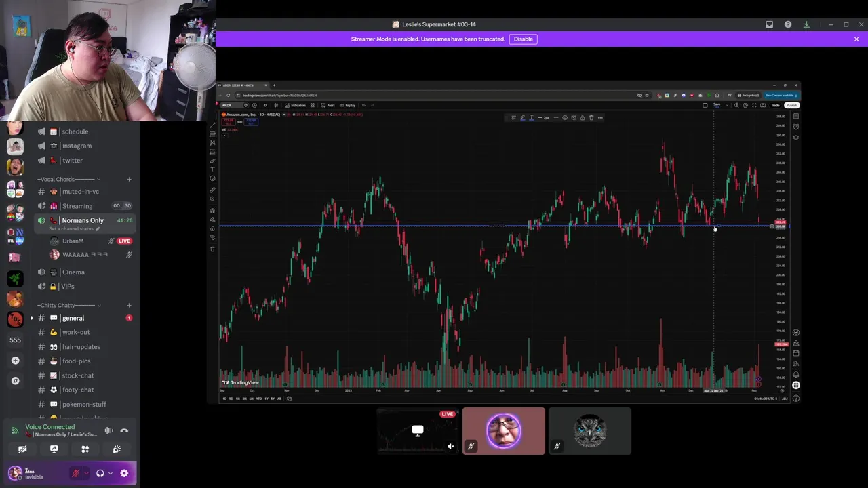The image size is (868, 488).
Task: Click the Voice Connected status text
Action: tap(50, 427)
